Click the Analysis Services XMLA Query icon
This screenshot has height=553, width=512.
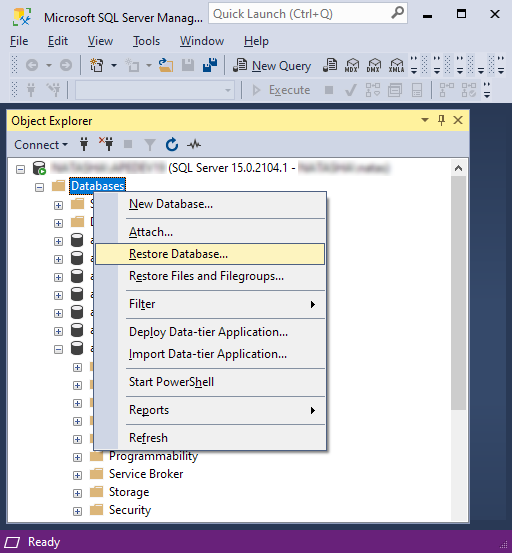coord(396,66)
